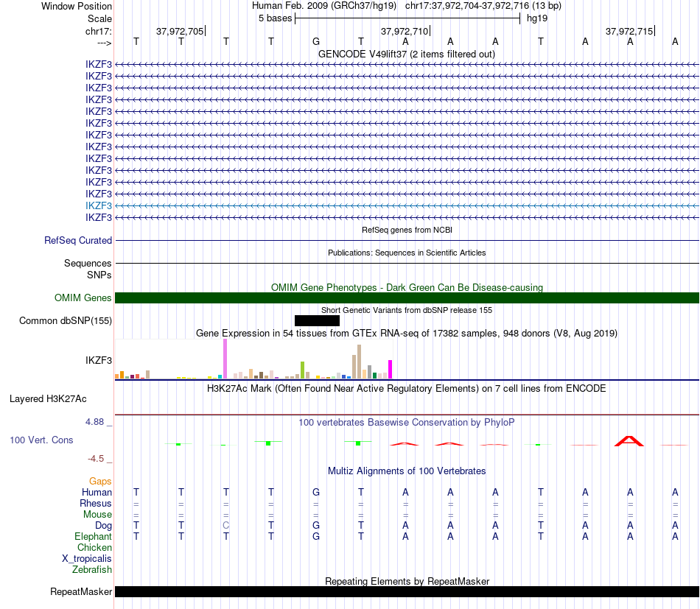The height and width of the screenshot is (609, 700).
Task: Click the G base in the top sequence ruler
Action: (x=316, y=41)
